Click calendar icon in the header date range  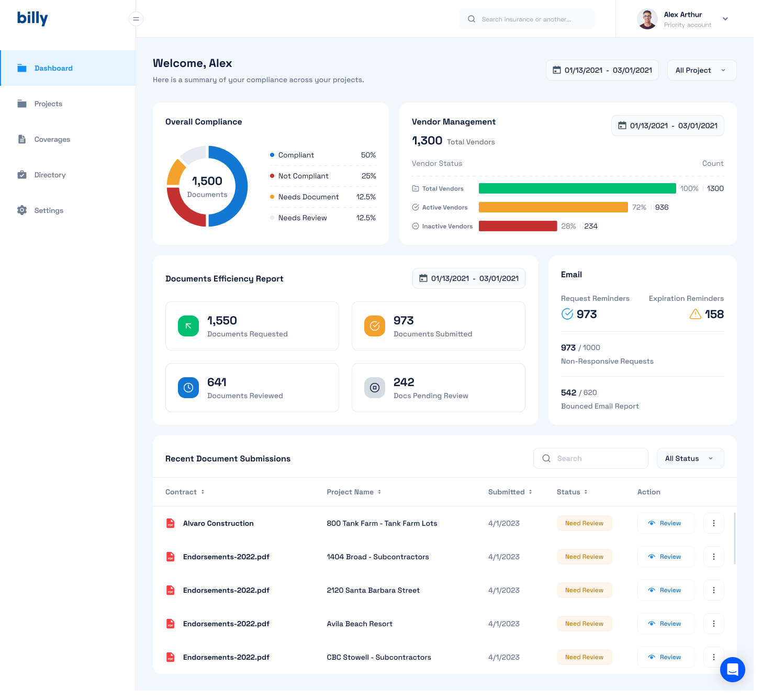tap(557, 70)
